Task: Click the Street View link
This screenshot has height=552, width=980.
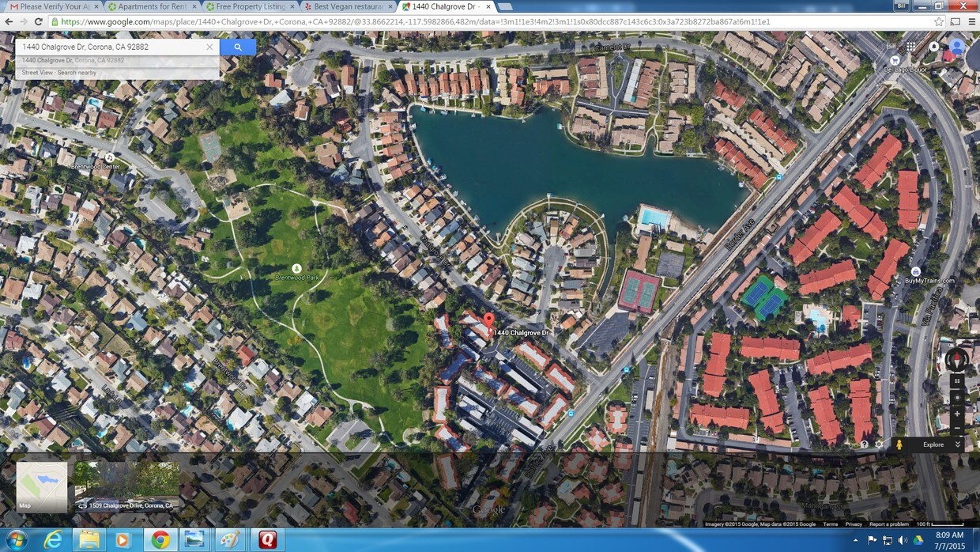Action: click(x=37, y=73)
